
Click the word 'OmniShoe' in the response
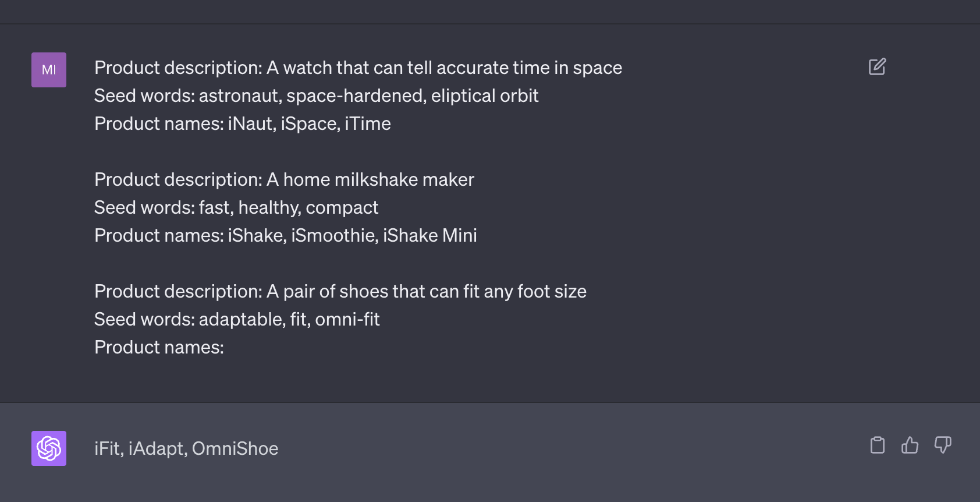coord(235,449)
